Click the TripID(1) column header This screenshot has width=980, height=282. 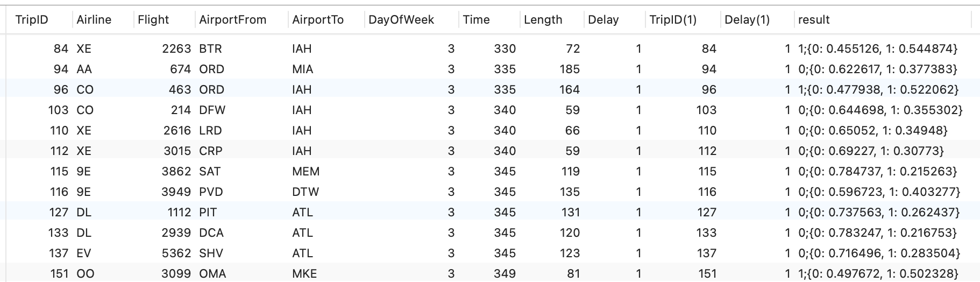(x=673, y=20)
